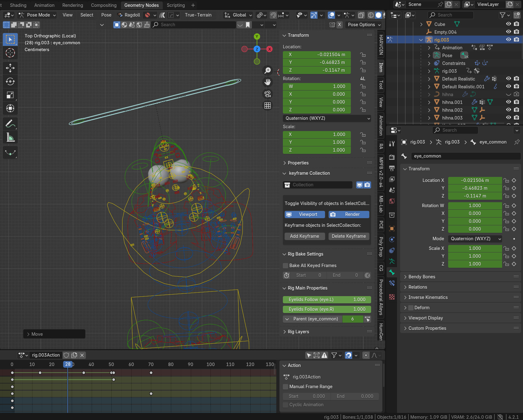The height and width of the screenshot is (420, 523).
Task: Click Parent (eye_common) snap icon
Action: coord(368,319)
